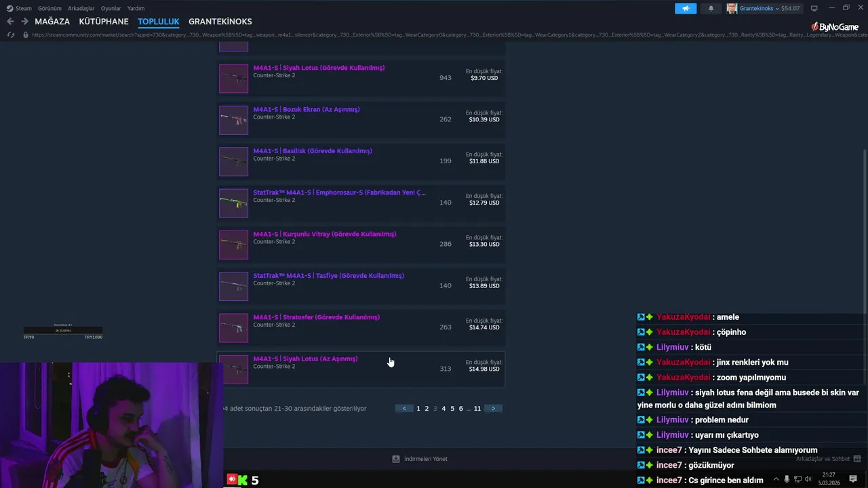Go back with the left arrow
868x488 pixels.
click(x=10, y=22)
